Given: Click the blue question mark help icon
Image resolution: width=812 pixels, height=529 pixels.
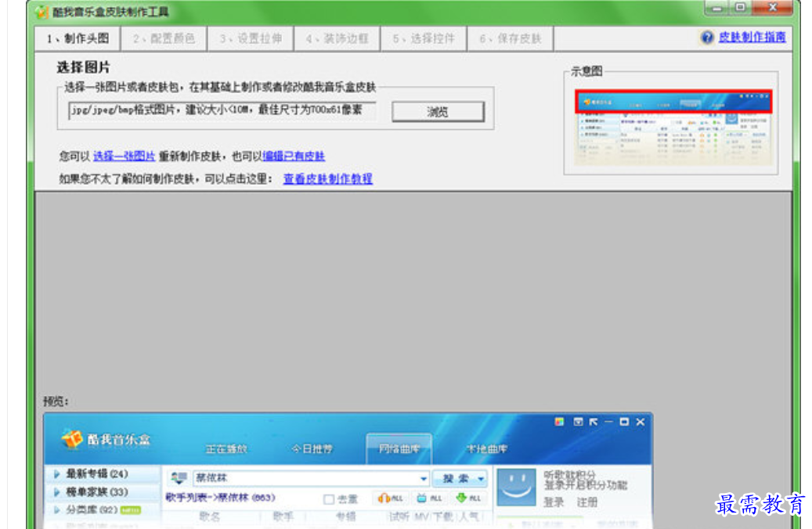Looking at the screenshot, I should click(x=707, y=38).
